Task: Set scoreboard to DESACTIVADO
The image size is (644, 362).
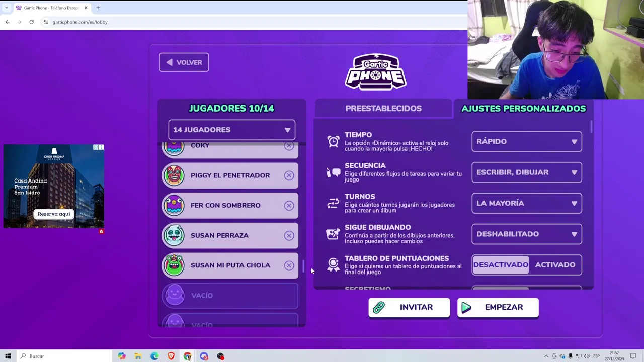Action: [501, 265]
